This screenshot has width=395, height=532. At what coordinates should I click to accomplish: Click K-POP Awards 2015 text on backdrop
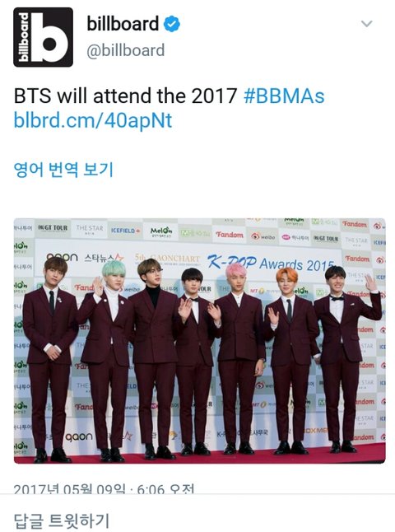click(x=272, y=263)
